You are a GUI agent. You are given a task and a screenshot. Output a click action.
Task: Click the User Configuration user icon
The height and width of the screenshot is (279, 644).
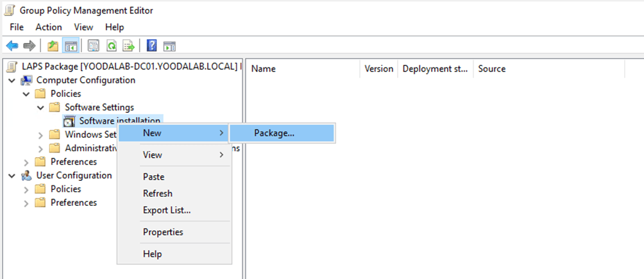27,176
